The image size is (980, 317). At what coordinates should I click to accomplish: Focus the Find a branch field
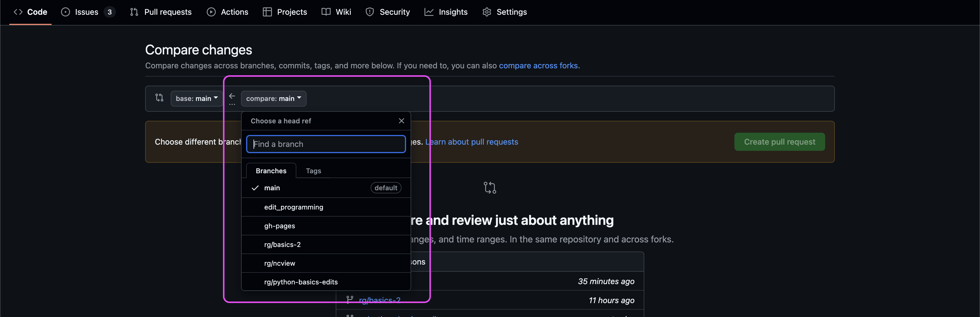coord(326,144)
